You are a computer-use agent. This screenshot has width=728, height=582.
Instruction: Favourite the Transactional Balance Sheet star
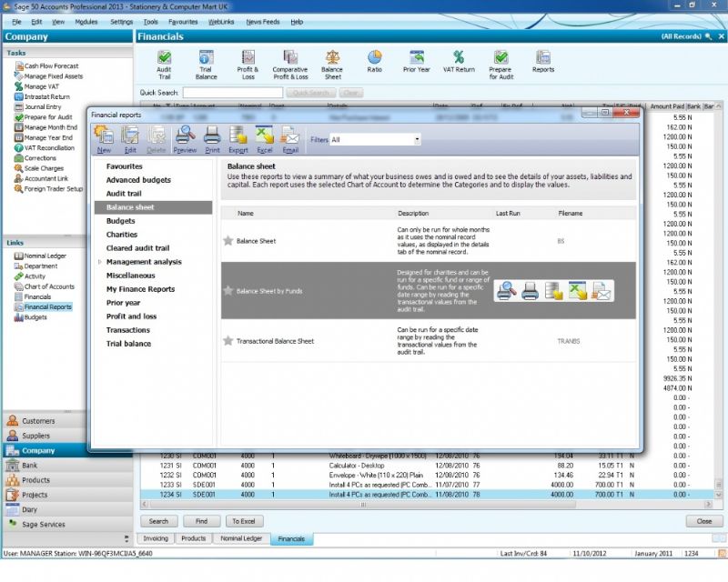pos(228,341)
